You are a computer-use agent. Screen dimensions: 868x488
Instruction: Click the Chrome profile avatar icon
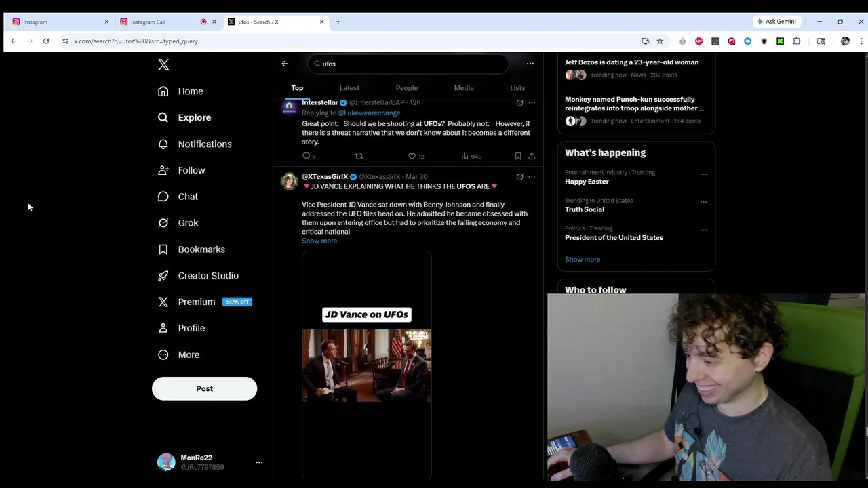click(845, 41)
